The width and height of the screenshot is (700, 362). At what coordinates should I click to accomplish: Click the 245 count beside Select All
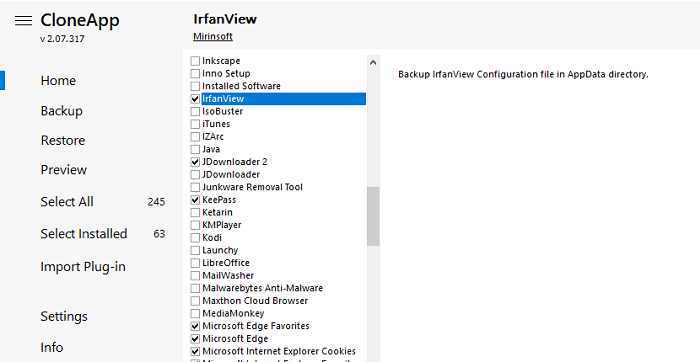[x=156, y=202]
